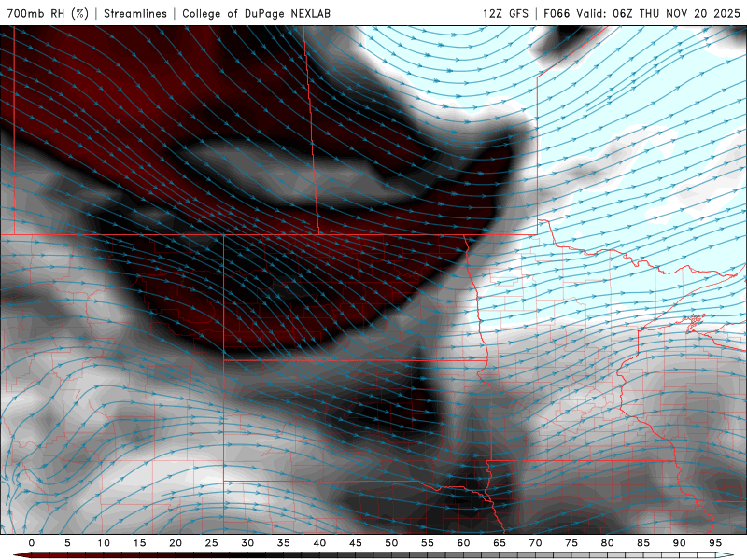Click the 50 tick label on legend
This screenshot has width=747, height=560.
click(391, 543)
